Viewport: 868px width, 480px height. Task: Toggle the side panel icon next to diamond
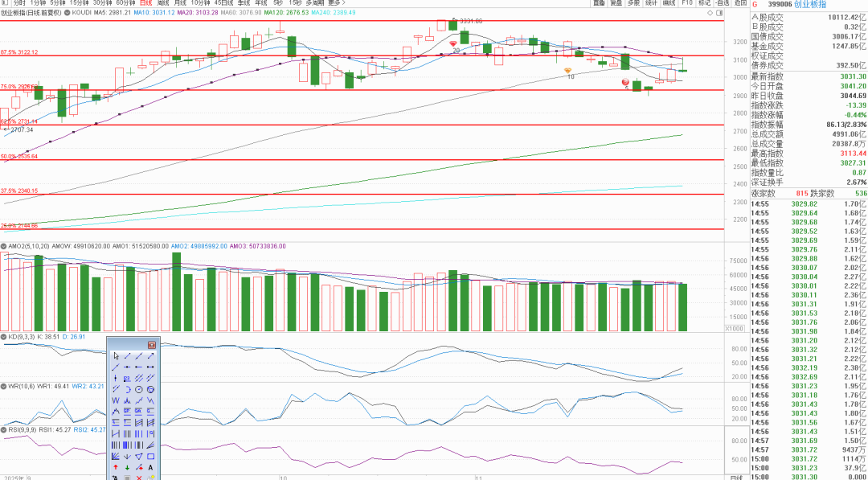(x=719, y=11)
